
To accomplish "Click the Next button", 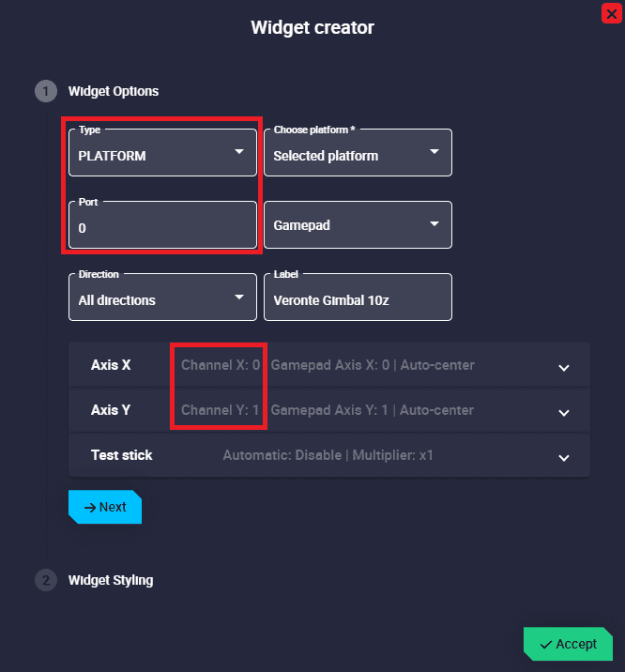I will 105,507.
